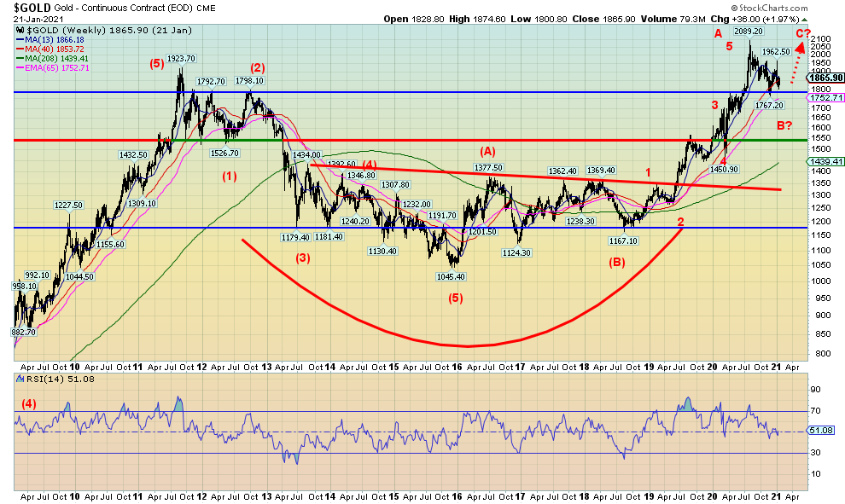Click the price bar icon beside $GOLD (Weekly)
This screenshot has height=504, width=845.
(x=19, y=29)
